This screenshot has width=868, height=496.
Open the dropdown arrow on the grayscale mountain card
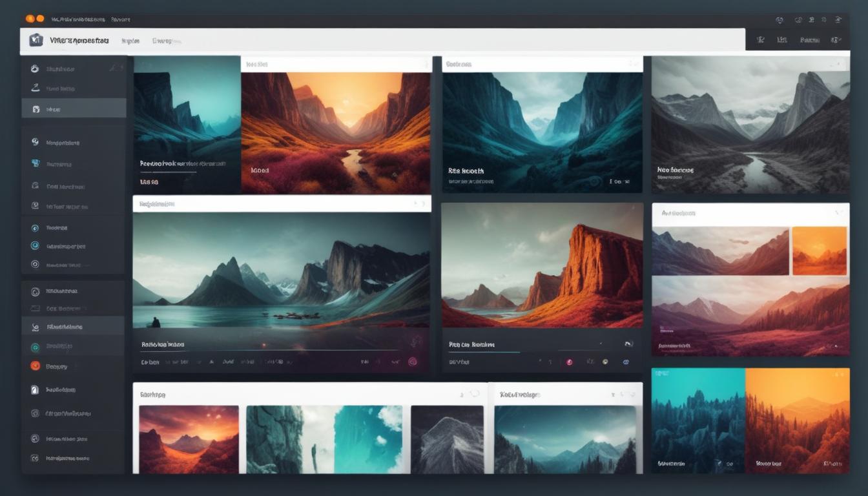tap(840, 65)
